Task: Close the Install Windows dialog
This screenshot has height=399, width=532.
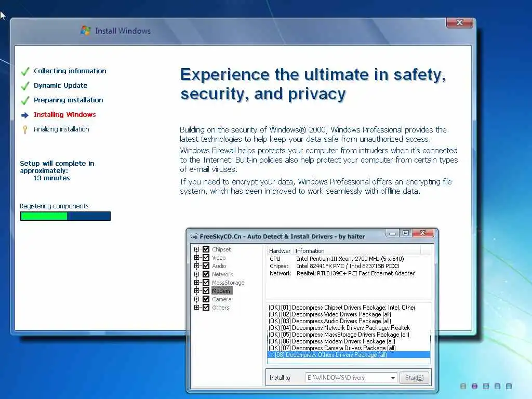Action: click(x=460, y=22)
